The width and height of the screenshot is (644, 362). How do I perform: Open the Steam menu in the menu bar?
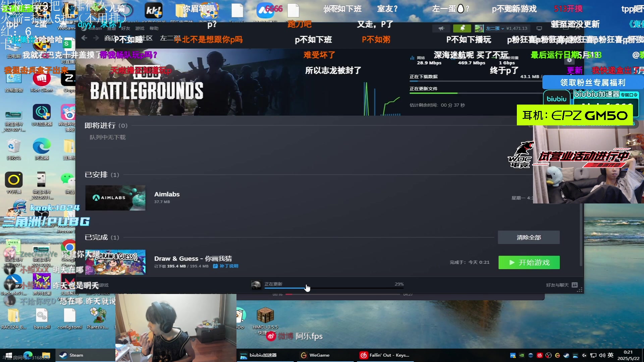(x=95, y=28)
